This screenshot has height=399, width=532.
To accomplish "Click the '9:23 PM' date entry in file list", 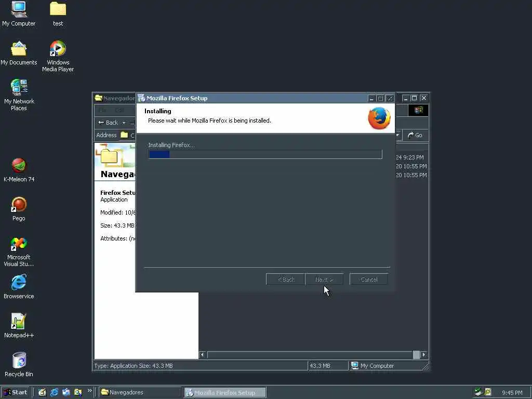I will (x=410, y=157).
